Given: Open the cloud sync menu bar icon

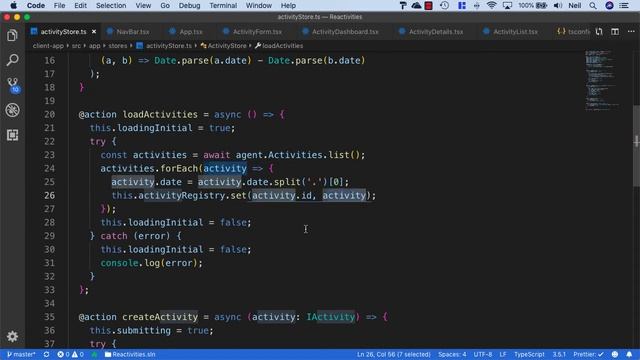Looking at the screenshot, I should click(416, 5).
